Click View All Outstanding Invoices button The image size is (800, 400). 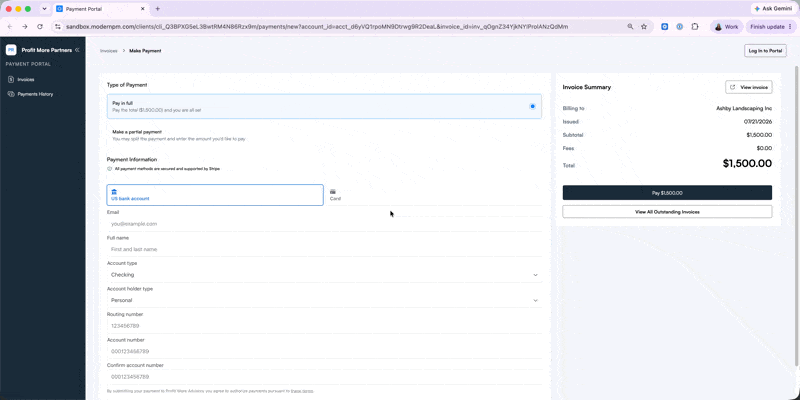point(667,211)
